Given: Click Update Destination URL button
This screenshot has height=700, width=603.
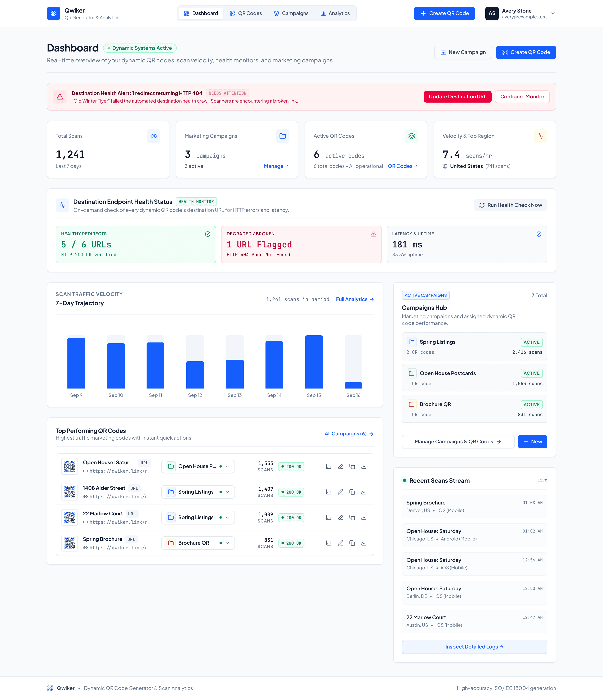Looking at the screenshot, I should (458, 97).
